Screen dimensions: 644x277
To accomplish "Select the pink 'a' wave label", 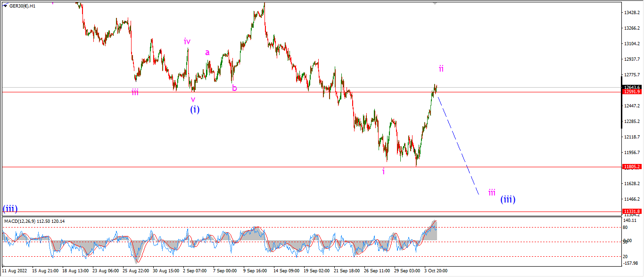I will click(x=207, y=53).
